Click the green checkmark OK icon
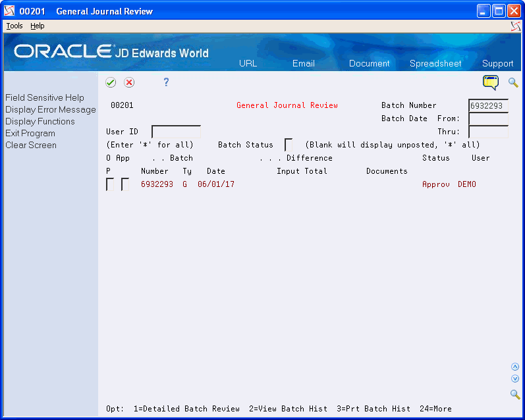Screen dimensions: 525x420 tap(111, 82)
